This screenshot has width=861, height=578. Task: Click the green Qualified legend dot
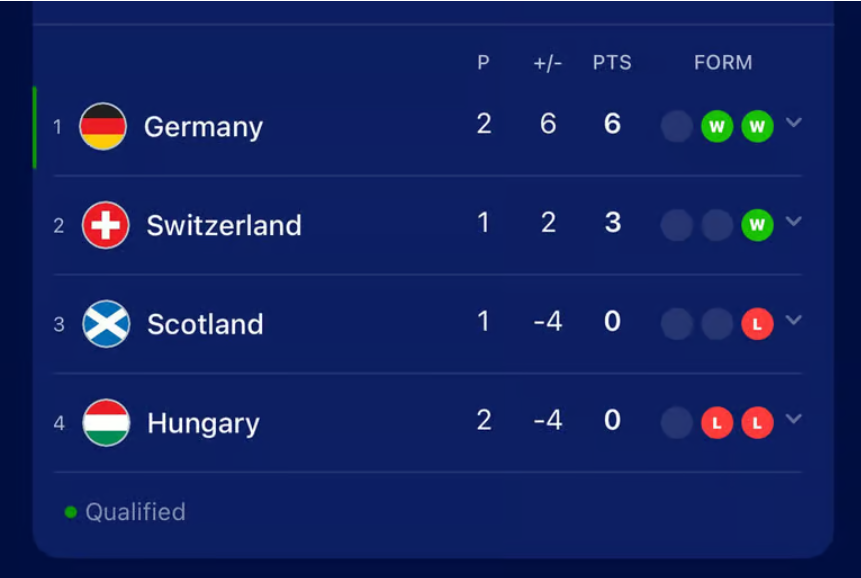coord(70,512)
